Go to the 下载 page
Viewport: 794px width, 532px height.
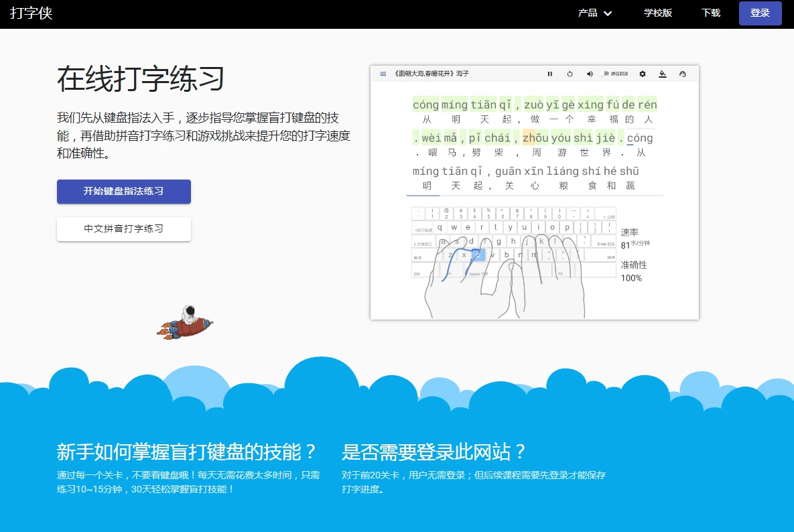click(x=711, y=13)
